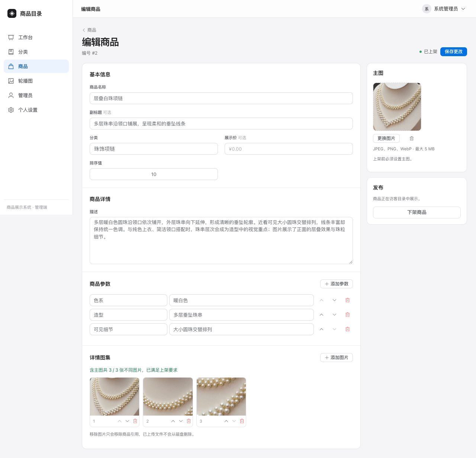Click the 商品目录 logo icon
The height and width of the screenshot is (458, 476).
coord(12,13)
